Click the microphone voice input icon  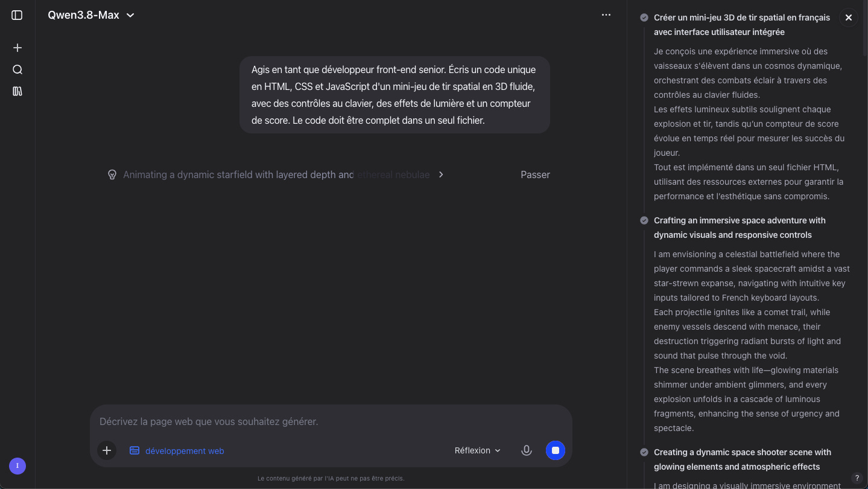(527, 450)
